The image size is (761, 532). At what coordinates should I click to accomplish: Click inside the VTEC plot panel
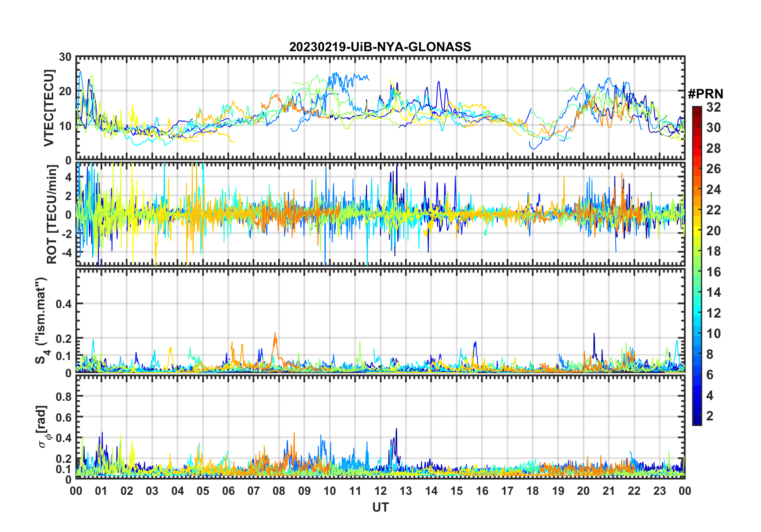click(x=380, y=108)
